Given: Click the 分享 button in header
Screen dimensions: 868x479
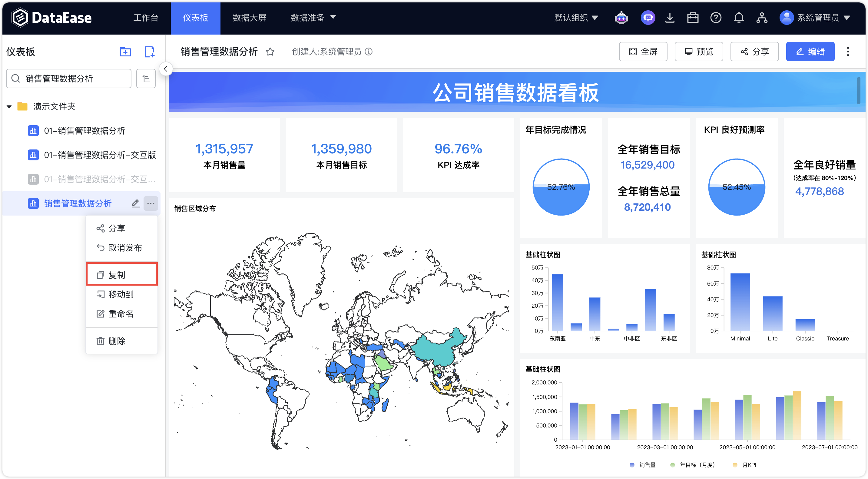Looking at the screenshot, I should coord(754,52).
